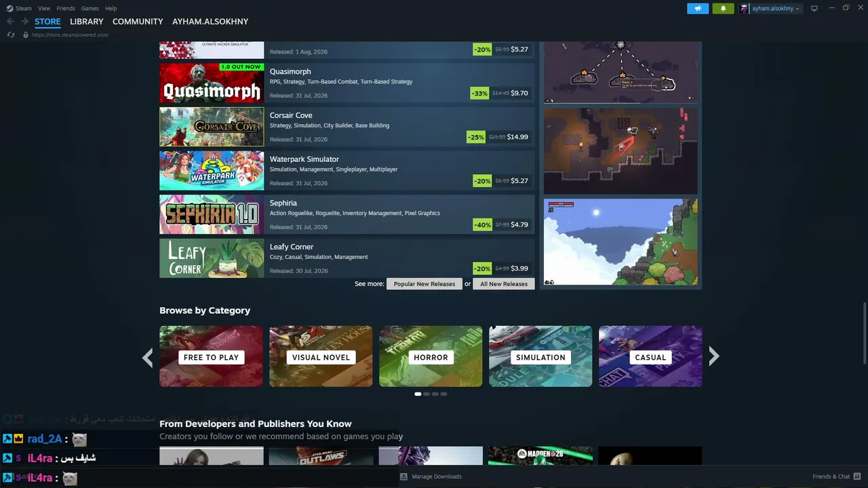
Task: Reload the store page
Action: (x=10, y=35)
